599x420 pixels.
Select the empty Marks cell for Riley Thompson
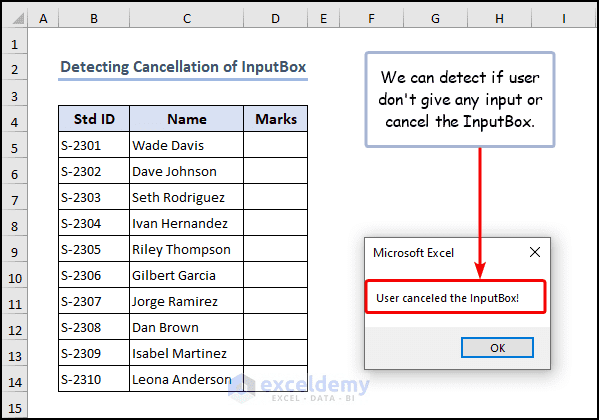275,249
